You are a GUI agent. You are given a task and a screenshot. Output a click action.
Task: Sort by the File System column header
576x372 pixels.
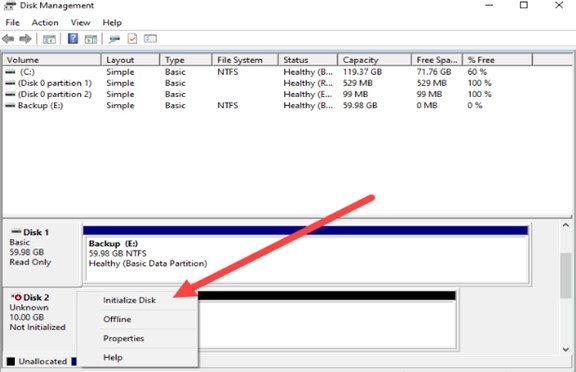(x=245, y=60)
